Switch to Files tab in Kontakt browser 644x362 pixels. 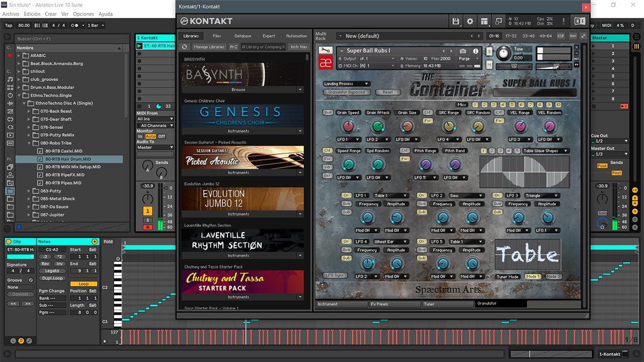[x=217, y=36]
